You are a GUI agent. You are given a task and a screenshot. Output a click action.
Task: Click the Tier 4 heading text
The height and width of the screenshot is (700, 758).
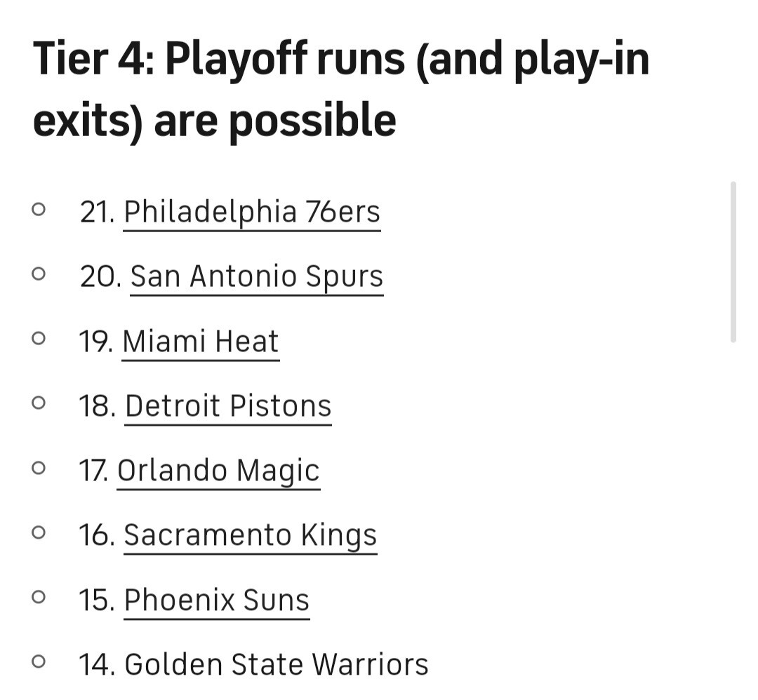coord(341,89)
